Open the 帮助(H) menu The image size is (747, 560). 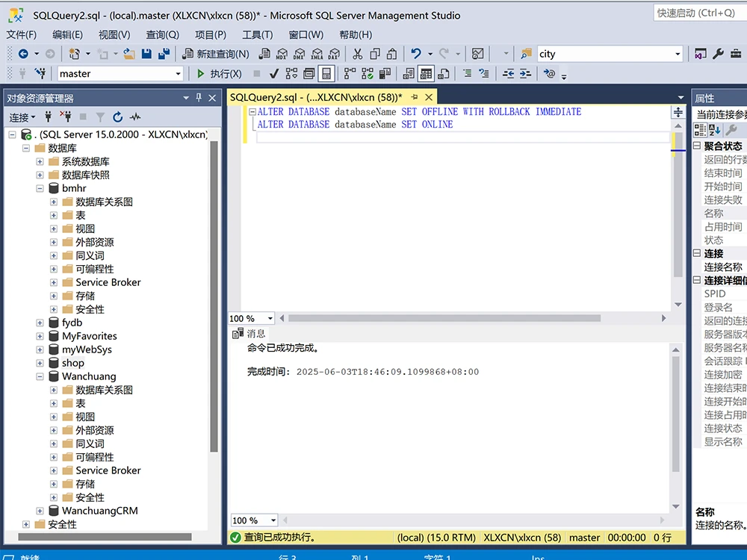pyautogui.click(x=356, y=35)
